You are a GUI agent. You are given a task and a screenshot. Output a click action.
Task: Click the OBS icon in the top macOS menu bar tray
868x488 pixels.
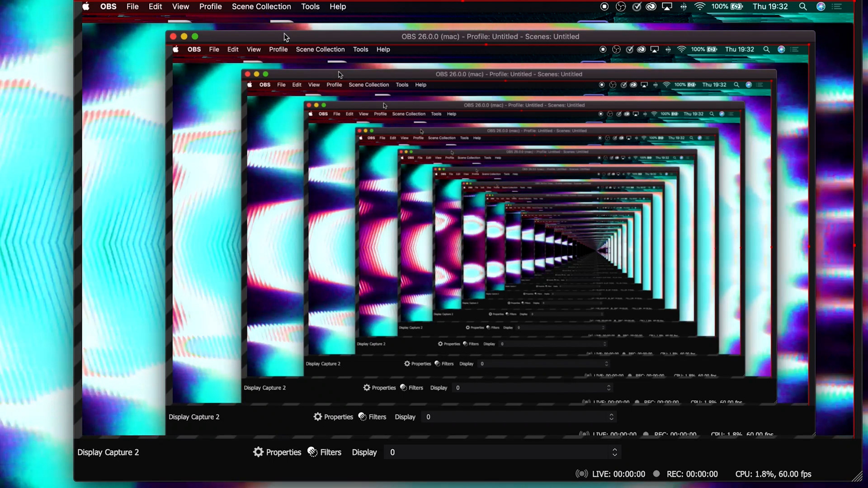click(621, 6)
